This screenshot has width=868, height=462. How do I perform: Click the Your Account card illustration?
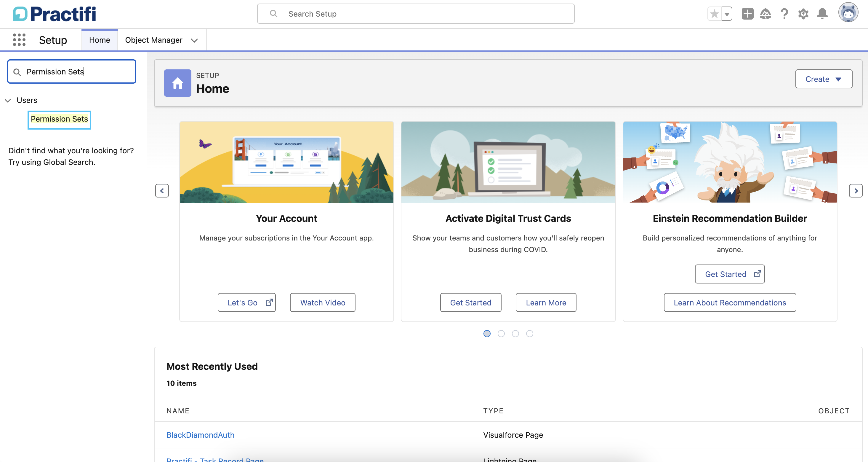point(286,162)
